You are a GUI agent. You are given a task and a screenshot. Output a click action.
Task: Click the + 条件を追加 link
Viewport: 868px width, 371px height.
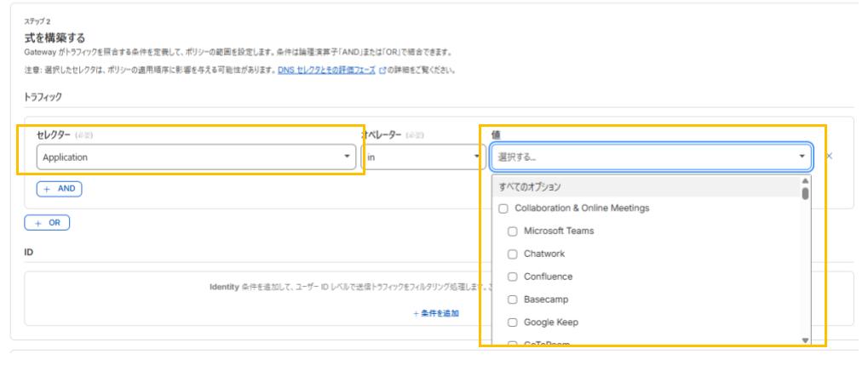(435, 313)
